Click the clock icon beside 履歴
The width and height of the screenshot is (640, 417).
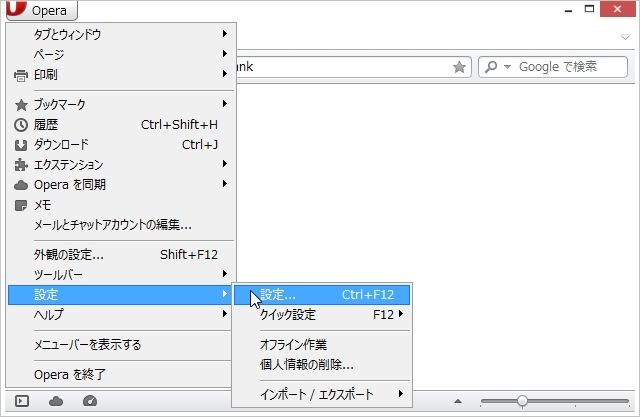21,125
